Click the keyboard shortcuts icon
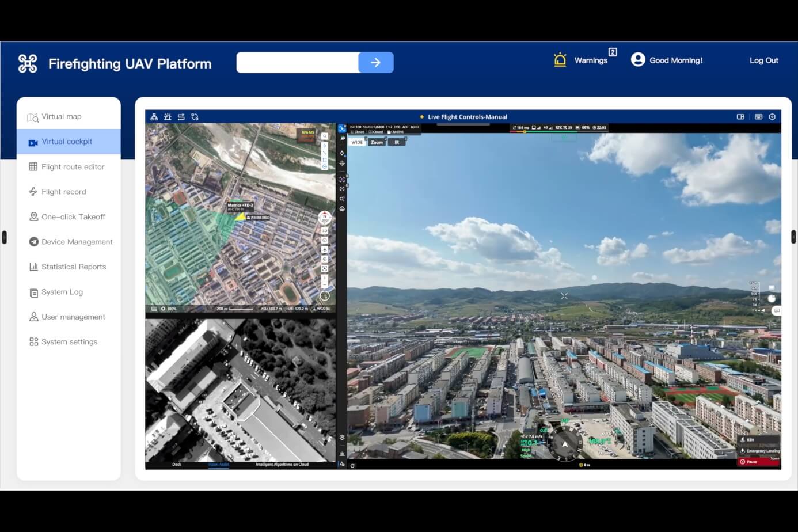This screenshot has width=798, height=532. click(758, 117)
